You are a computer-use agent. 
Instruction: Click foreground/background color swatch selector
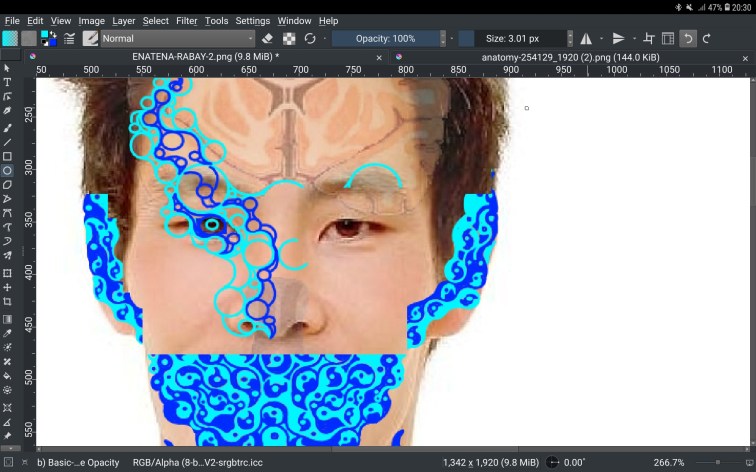(x=48, y=39)
